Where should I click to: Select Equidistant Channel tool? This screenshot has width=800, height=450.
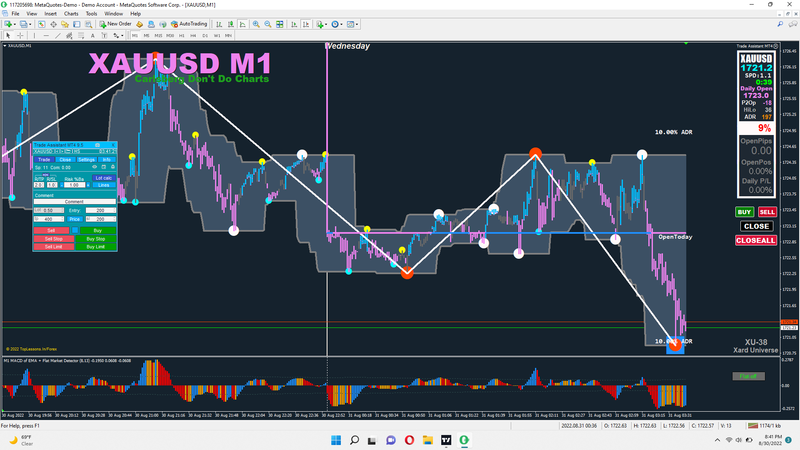point(69,36)
